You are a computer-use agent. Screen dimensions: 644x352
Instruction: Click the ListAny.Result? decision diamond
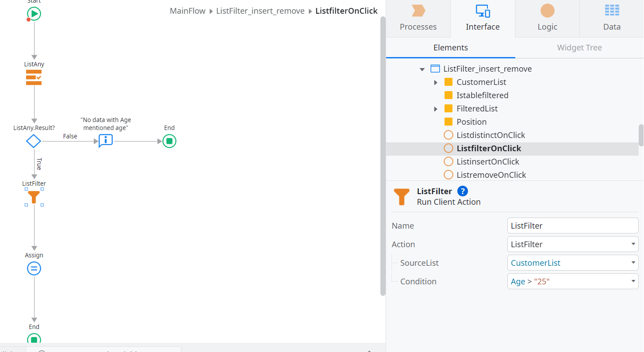33,141
